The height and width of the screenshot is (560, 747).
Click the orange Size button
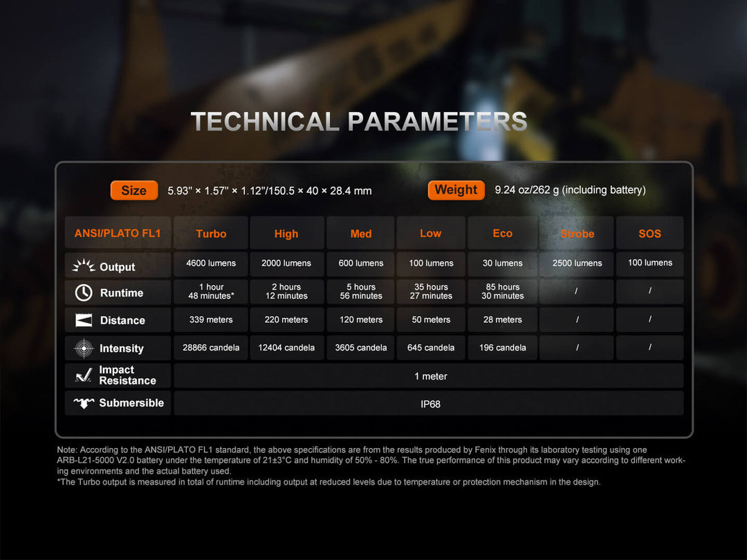pyautogui.click(x=134, y=190)
